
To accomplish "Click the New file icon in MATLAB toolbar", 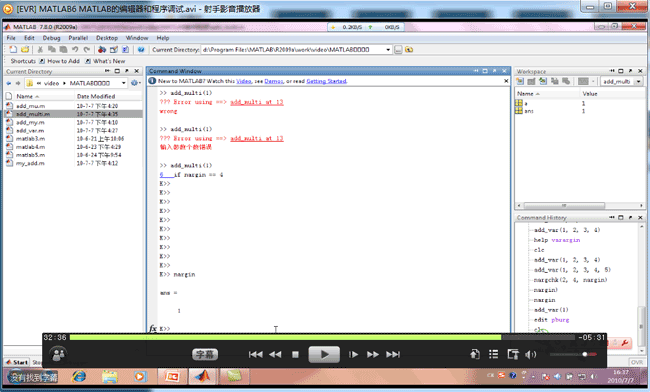I will 13,50.
